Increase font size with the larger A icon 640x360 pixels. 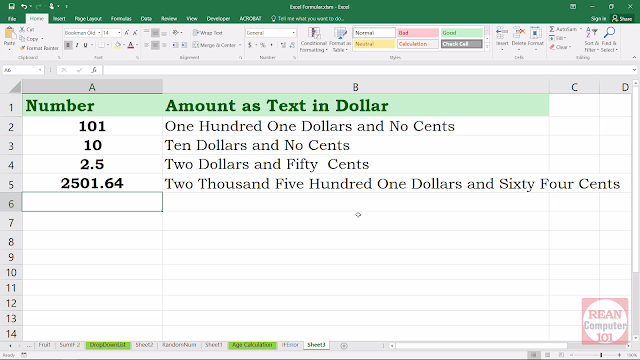coord(127,33)
